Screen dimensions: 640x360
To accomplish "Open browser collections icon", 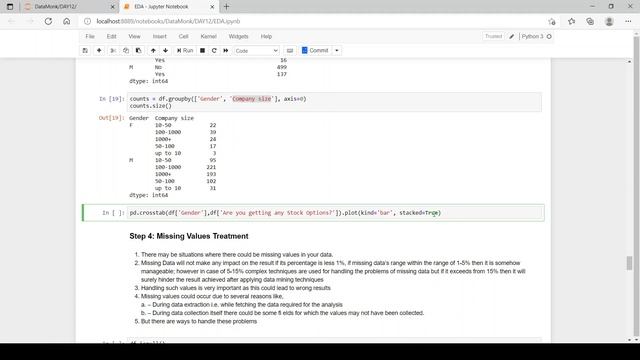I will click(x=590, y=21).
